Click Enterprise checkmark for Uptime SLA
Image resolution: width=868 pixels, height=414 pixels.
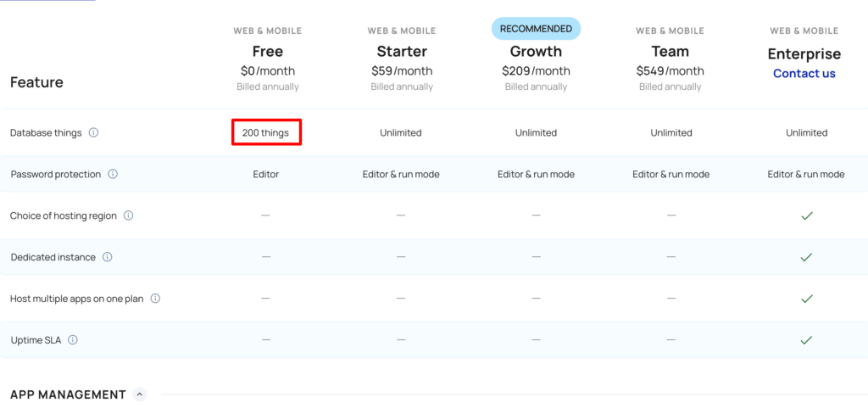tap(806, 340)
